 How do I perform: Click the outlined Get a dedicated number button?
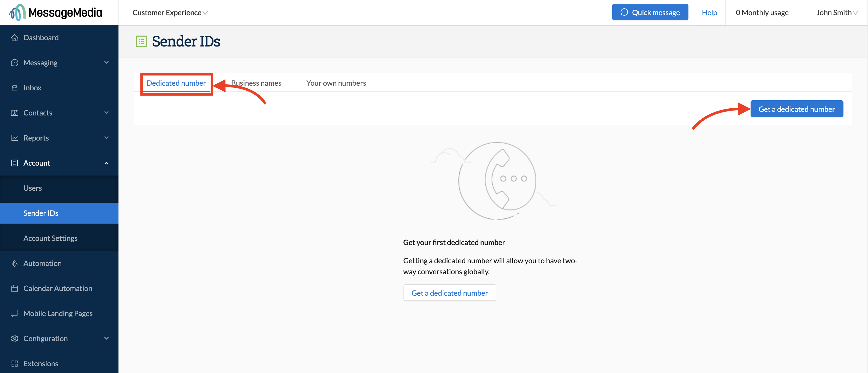(449, 293)
